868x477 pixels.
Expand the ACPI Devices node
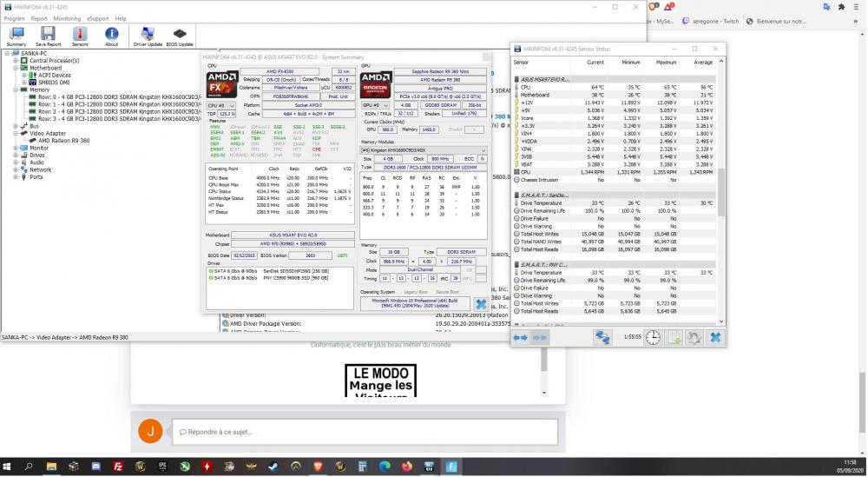pyautogui.click(x=23, y=75)
